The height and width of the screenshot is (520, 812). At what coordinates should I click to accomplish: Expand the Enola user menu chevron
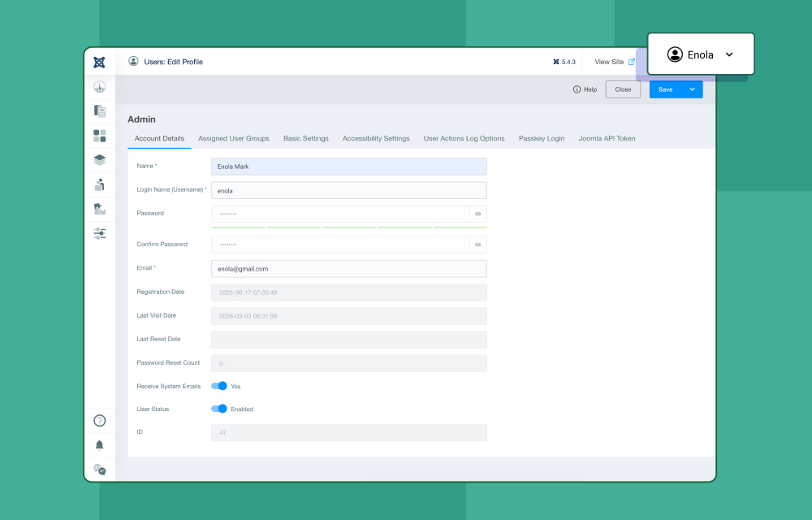pyautogui.click(x=729, y=54)
